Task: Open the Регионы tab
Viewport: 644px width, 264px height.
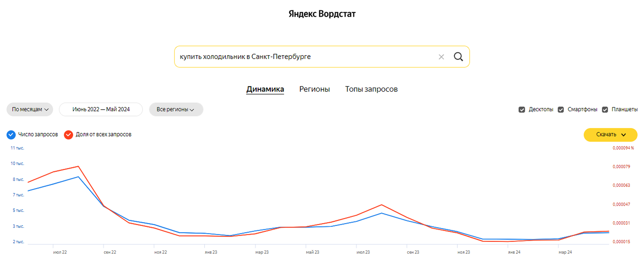Action: click(x=314, y=89)
